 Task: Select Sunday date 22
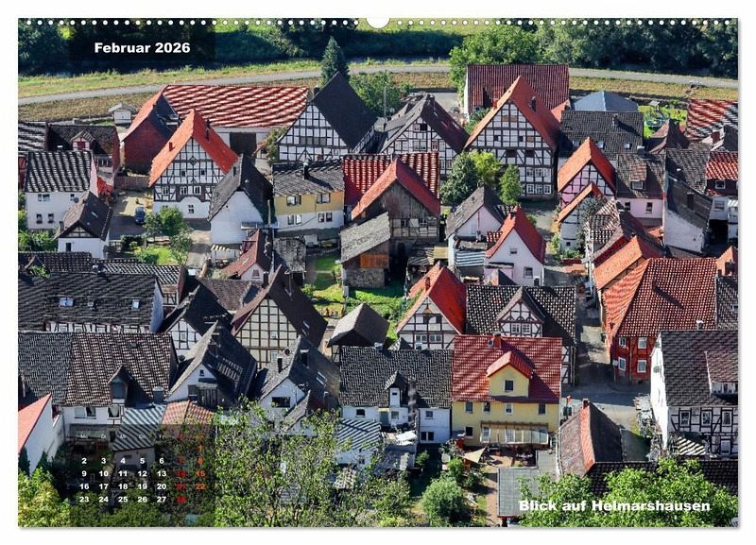200,486
